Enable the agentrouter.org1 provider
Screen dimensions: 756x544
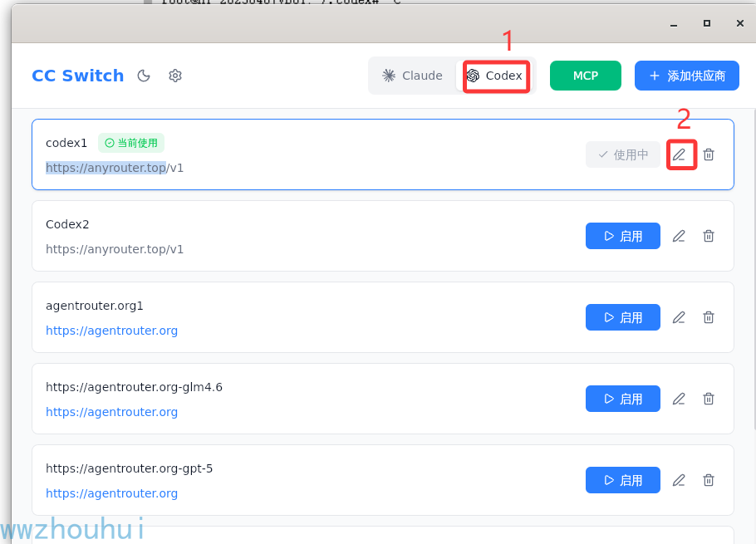pos(622,317)
